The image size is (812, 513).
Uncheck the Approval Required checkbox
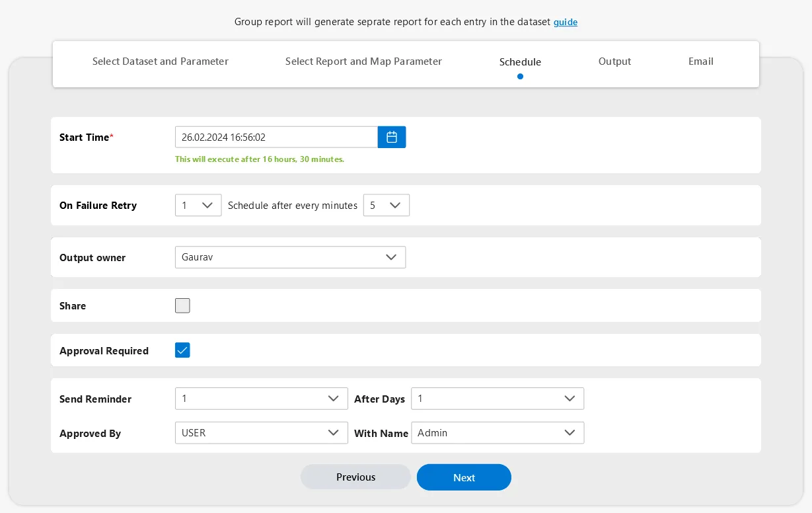click(182, 350)
